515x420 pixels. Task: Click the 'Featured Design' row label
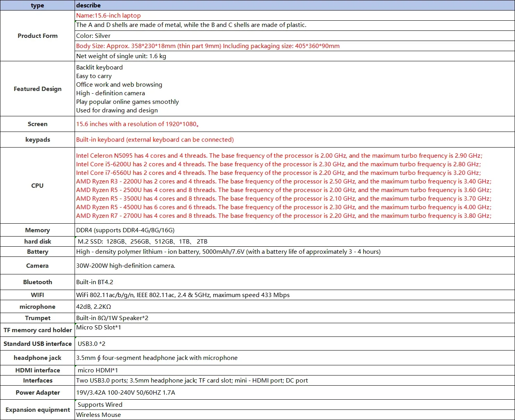click(x=37, y=89)
